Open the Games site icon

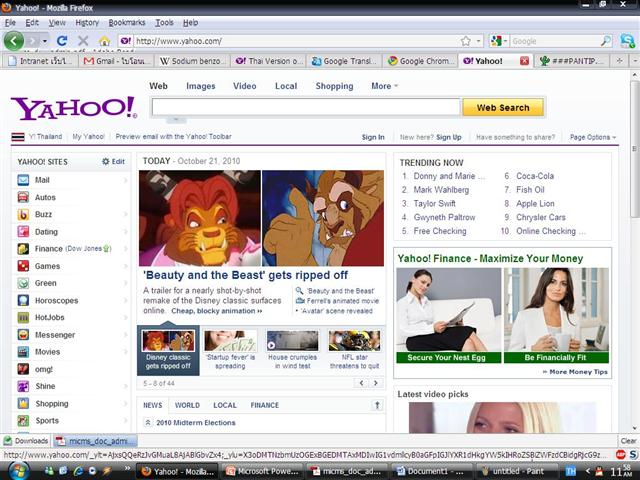pyautogui.click(x=23, y=266)
